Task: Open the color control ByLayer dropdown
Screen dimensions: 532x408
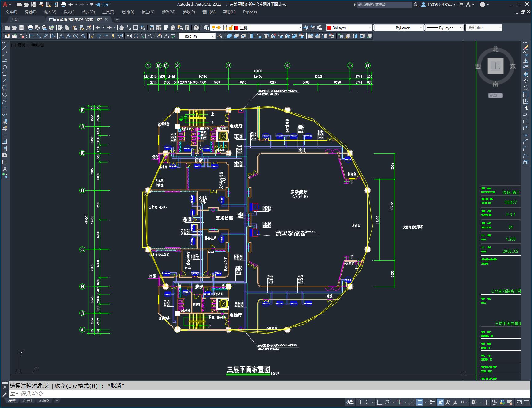Action: (x=349, y=28)
